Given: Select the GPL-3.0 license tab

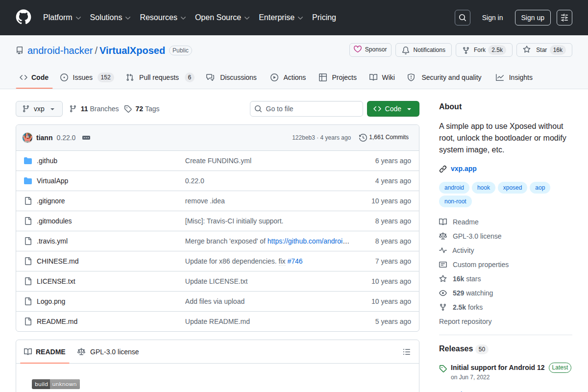Looking at the screenshot, I should (x=108, y=352).
